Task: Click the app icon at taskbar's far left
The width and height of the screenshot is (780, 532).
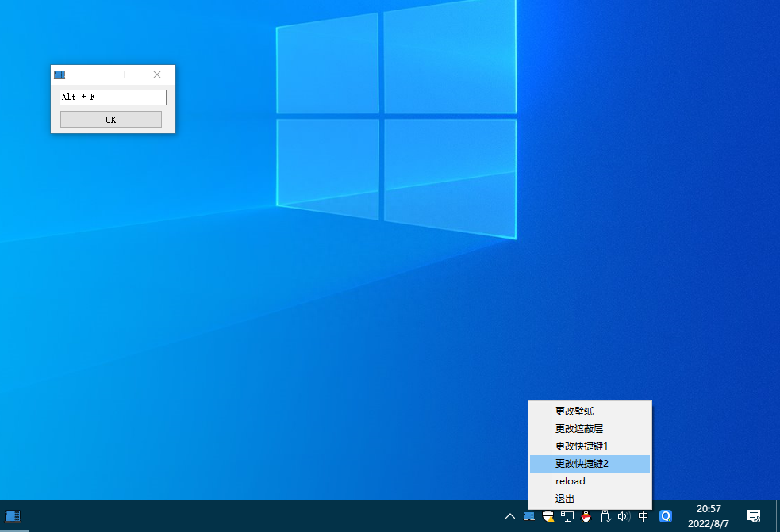Action: click(12, 517)
